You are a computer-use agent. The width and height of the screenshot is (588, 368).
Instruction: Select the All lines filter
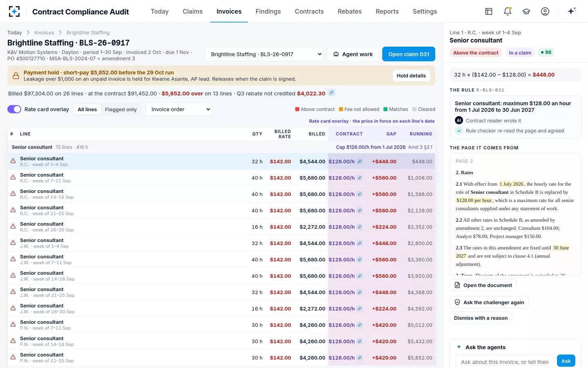[x=87, y=109]
